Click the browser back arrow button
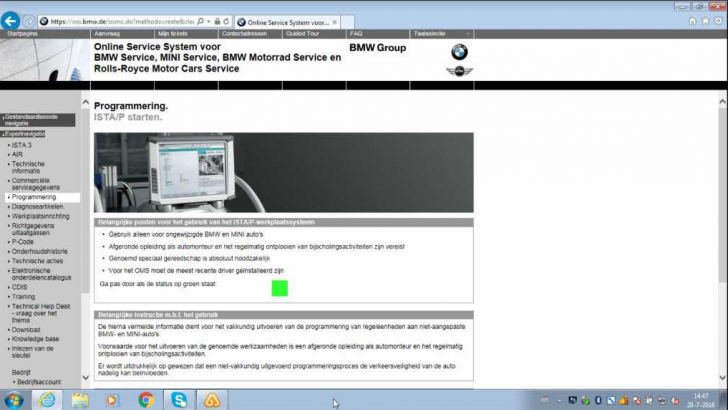This screenshot has height=410, width=728. (12, 20)
